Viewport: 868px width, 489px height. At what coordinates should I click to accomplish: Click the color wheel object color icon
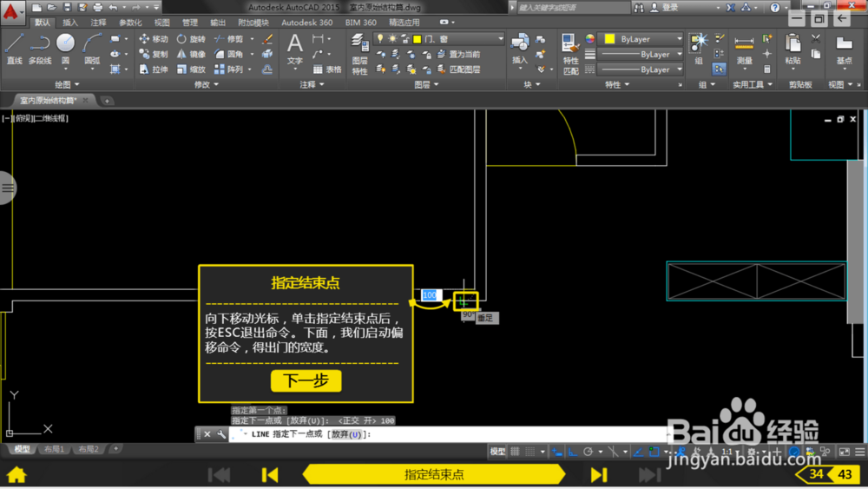pyautogui.click(x=590, y=39)
